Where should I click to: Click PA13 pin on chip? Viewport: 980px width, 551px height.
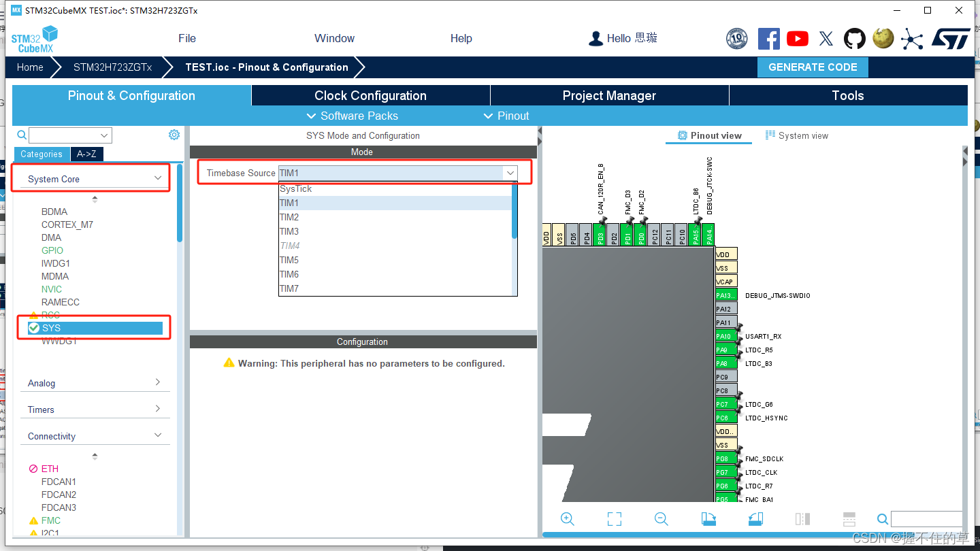point(727,295)
